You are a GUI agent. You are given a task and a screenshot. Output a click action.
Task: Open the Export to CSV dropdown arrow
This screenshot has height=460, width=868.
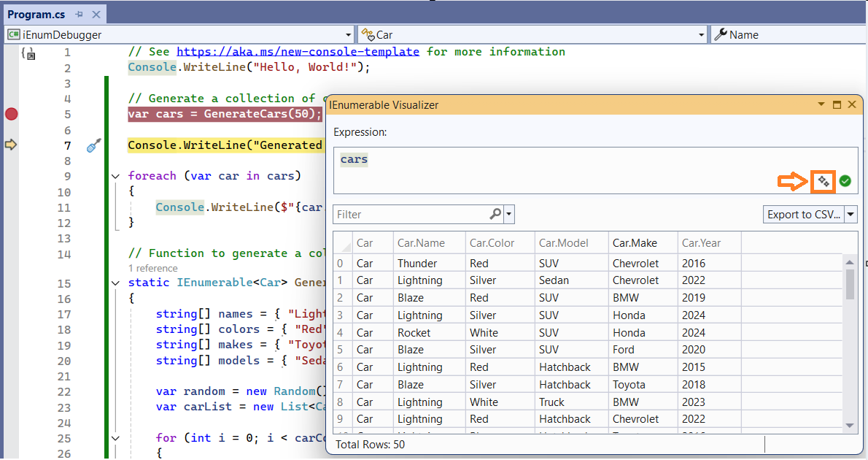pyautogui.click(x=850, y=215)
